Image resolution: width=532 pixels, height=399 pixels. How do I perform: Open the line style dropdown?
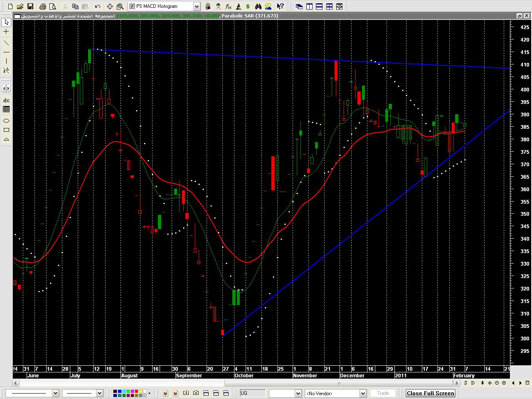click(55, 393)
